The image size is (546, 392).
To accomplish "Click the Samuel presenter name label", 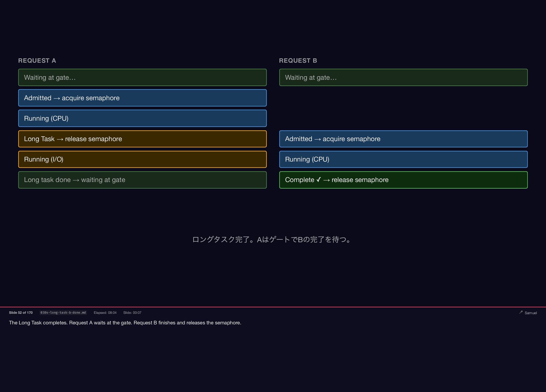I will (531, 313).
